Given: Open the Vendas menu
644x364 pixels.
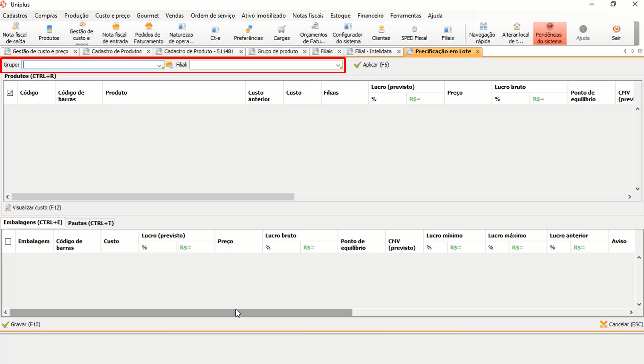Looking at the screenshot, I should pyautogui.click(x=175, y=16).
